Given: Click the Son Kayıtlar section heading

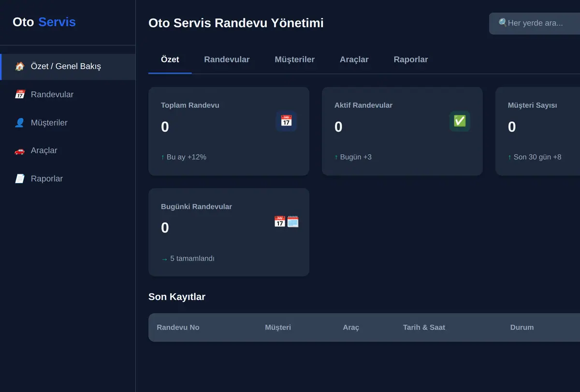Looking at the screenshot, I should coord(177,297).
